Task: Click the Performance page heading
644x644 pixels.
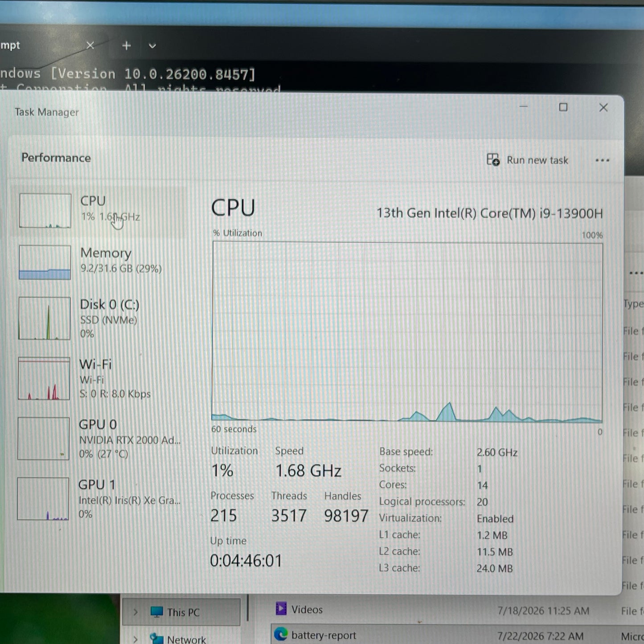Action: (x=56, y=158)
